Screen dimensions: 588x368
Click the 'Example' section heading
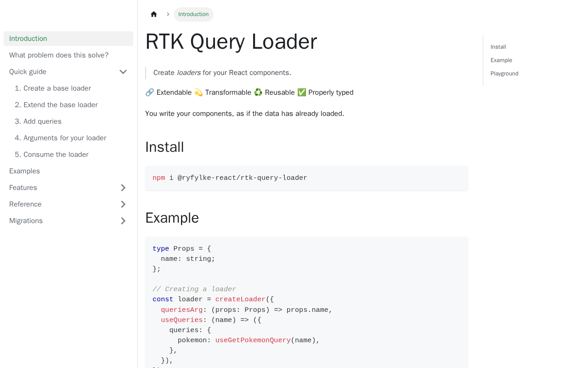click(x=172, y=218)
